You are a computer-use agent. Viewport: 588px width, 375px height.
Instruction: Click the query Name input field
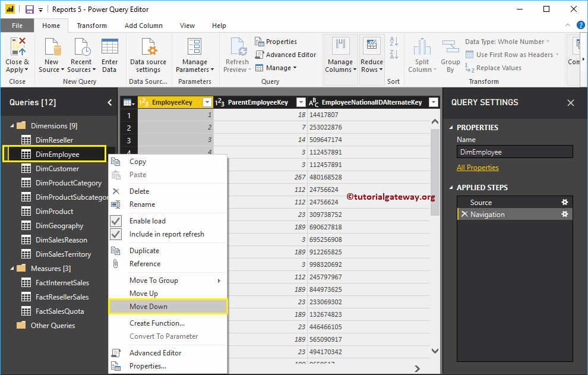[x=514, y=152]
